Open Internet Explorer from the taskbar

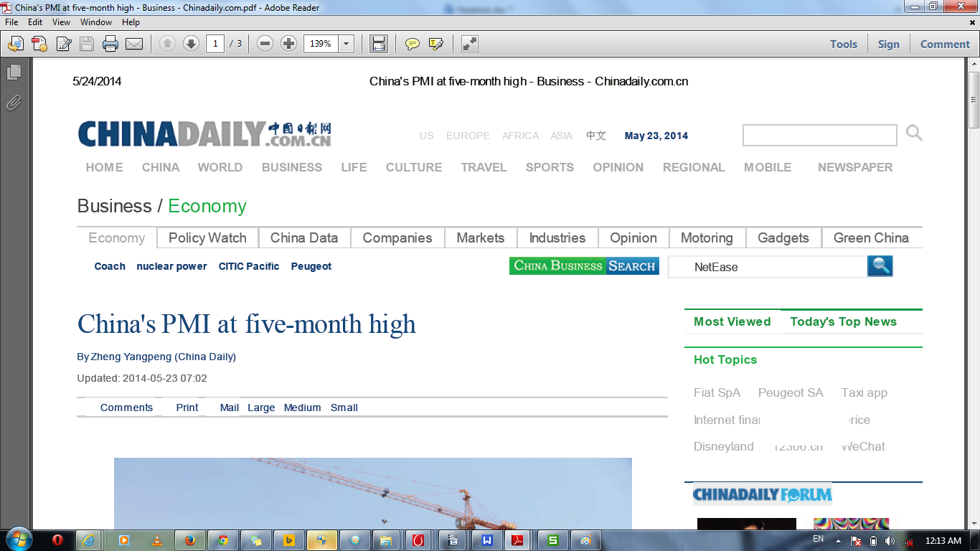89,540
